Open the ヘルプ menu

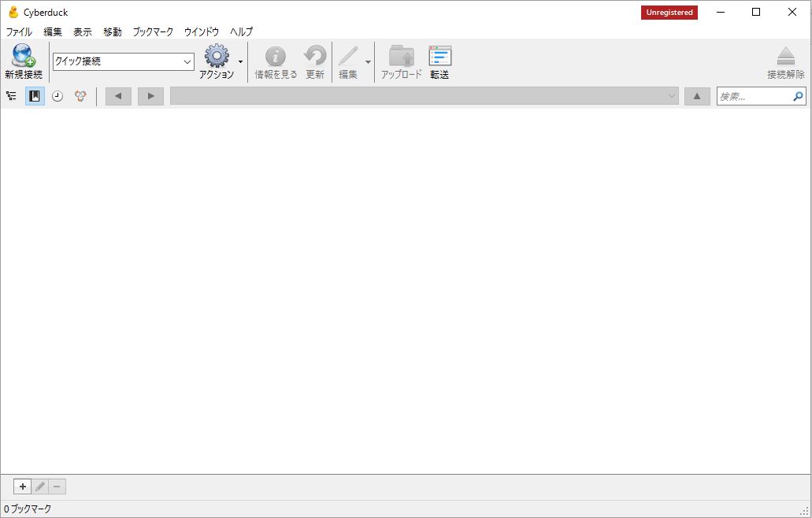[241, 31]
